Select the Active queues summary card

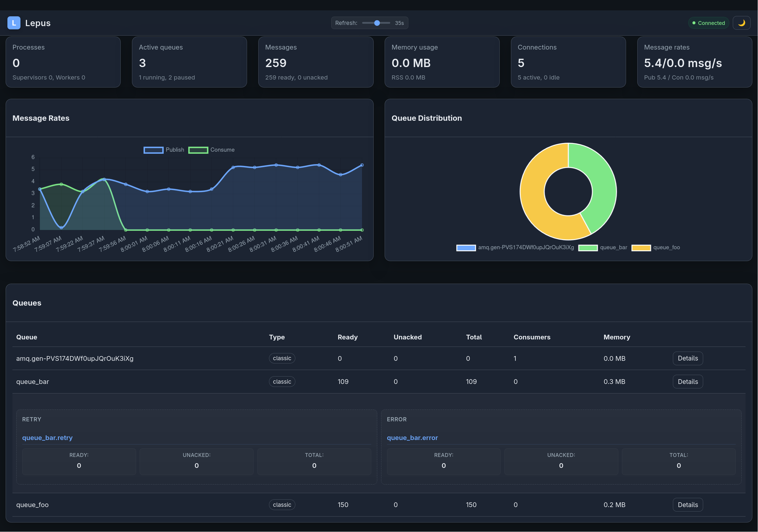189,62
